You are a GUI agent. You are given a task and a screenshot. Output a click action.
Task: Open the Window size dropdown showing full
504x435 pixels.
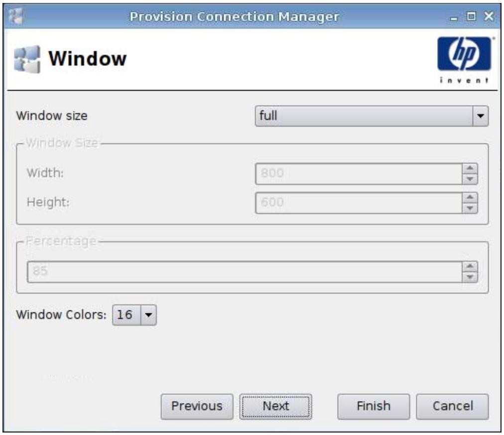372,116
